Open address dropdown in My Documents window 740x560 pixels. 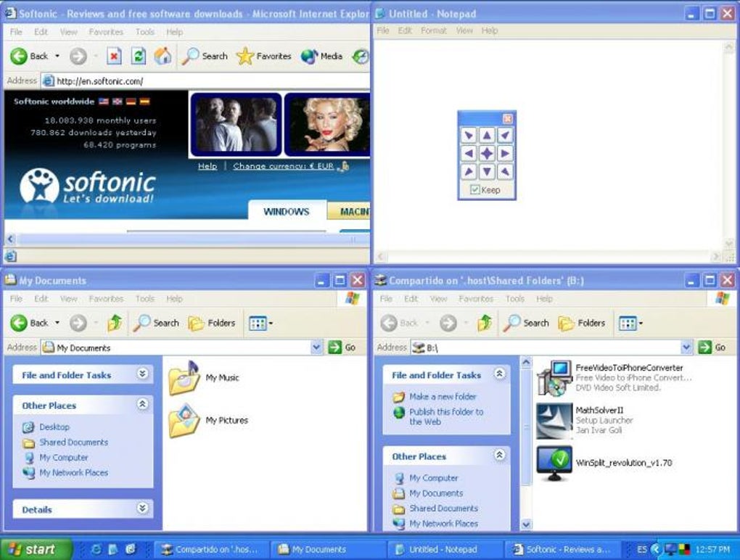(316, 347)
